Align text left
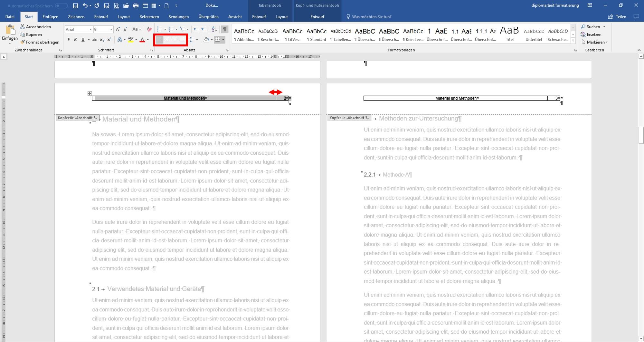The image size is (644, 342). [x=159, y=40]
